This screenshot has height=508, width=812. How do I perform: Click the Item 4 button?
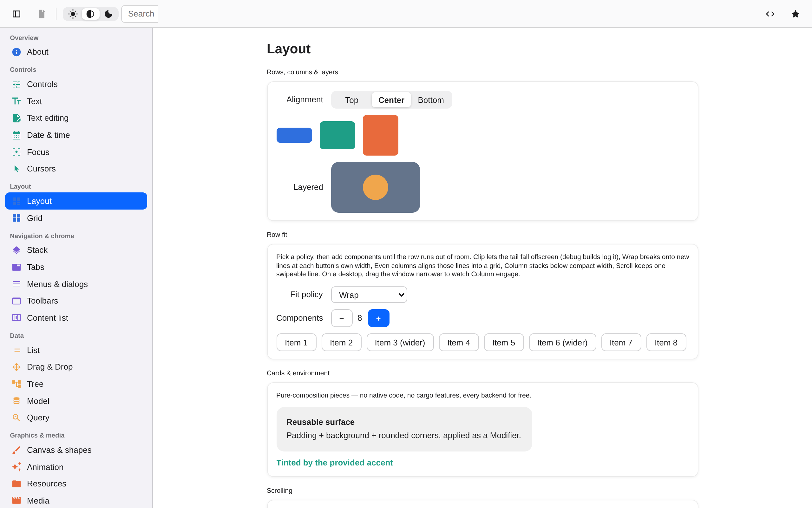point(459,342)
